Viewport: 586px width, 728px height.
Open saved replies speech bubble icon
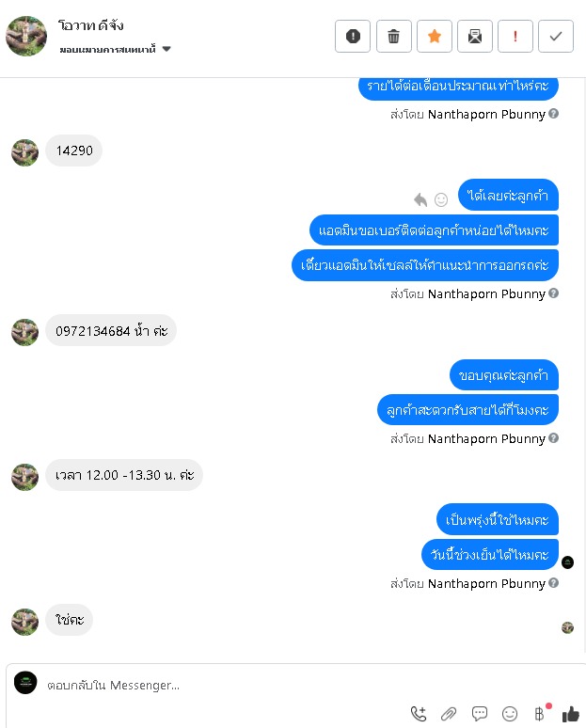(479, 714)
